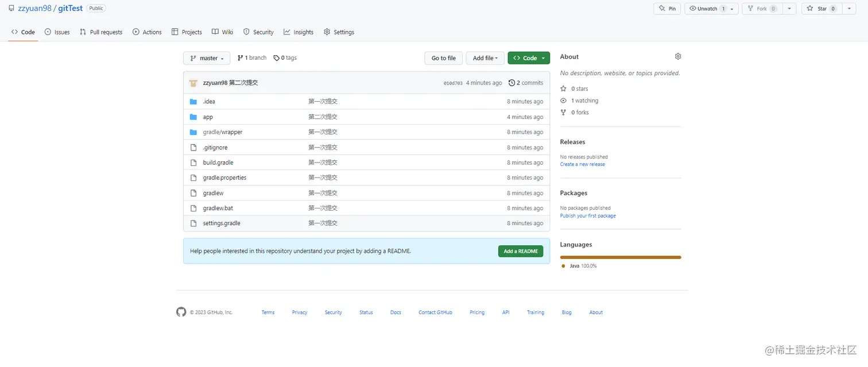The width and height of the screenshot is (868, 367).
Task: Click the Java 100.0% language entry
Action: [579, 266]
